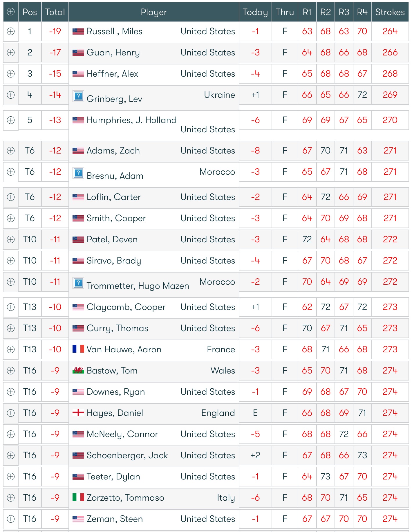Viewport: 412px width, 532px height.
Task: Click the Player column header
Action: point(154,12)
